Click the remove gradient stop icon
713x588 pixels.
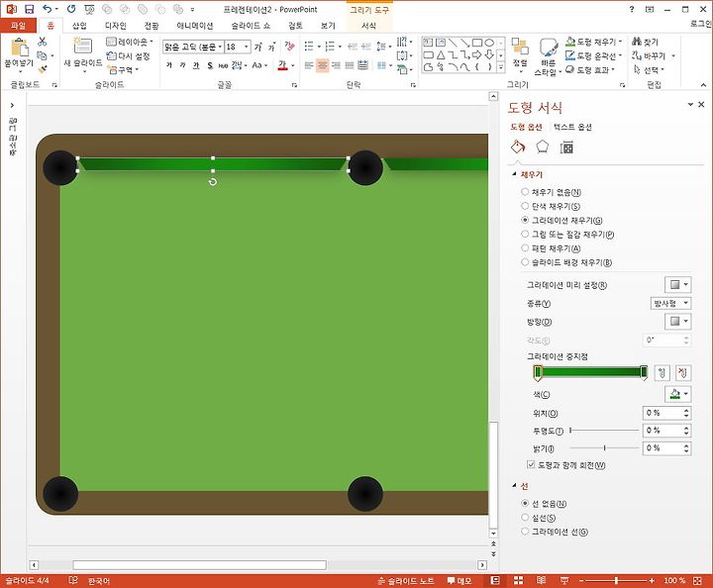click(x=683, y=372)
